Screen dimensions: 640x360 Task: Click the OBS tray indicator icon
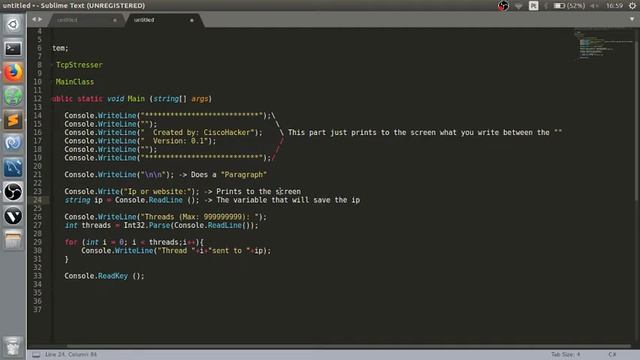tap(503, 6)
